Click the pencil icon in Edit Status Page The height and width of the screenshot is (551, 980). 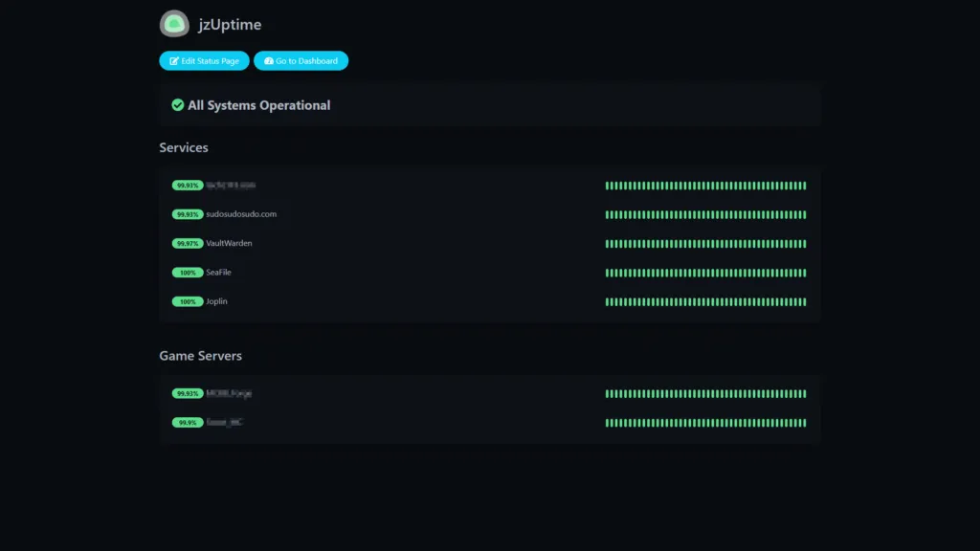tap(174, 61)
